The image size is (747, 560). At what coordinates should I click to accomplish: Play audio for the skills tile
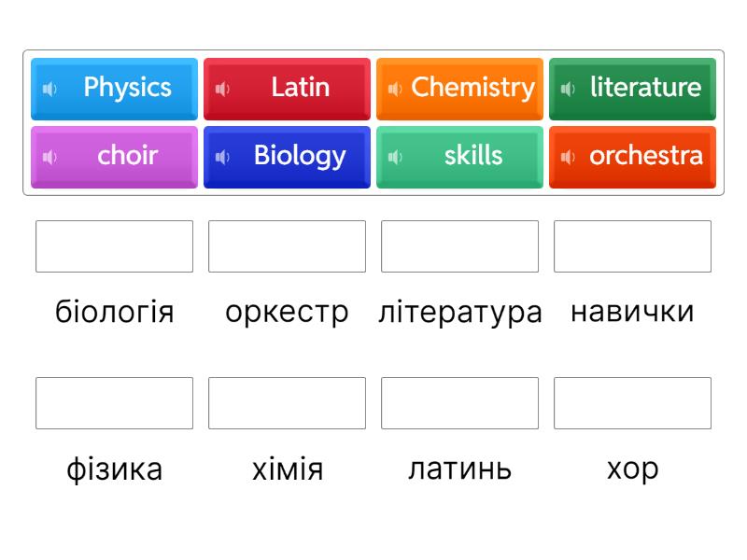coord(395,157)
